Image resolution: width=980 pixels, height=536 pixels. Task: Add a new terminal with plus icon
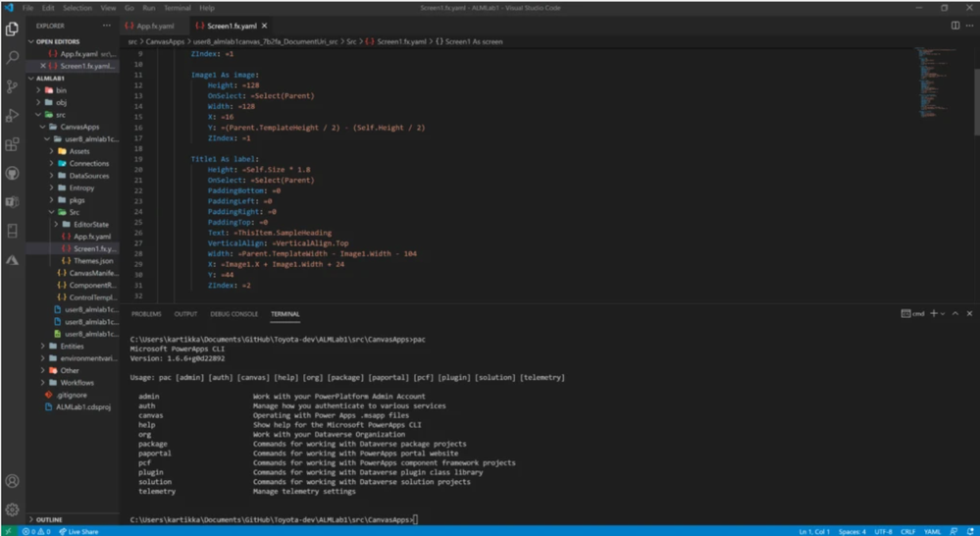point(933,314)
